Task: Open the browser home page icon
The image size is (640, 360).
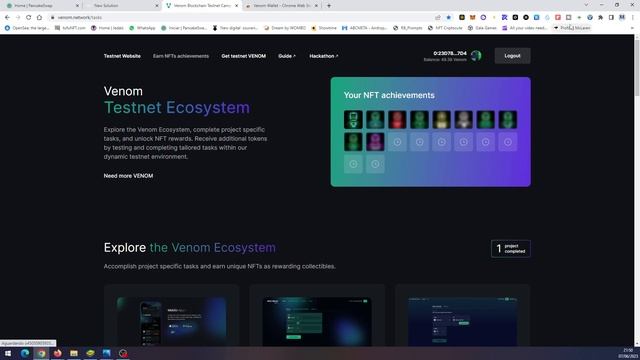Action: [x=39, y=18]
